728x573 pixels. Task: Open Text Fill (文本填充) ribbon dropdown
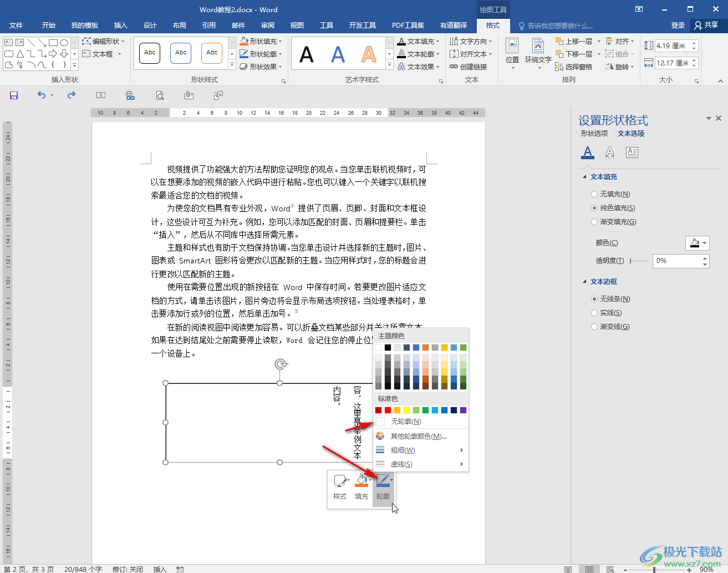[419, 41]
